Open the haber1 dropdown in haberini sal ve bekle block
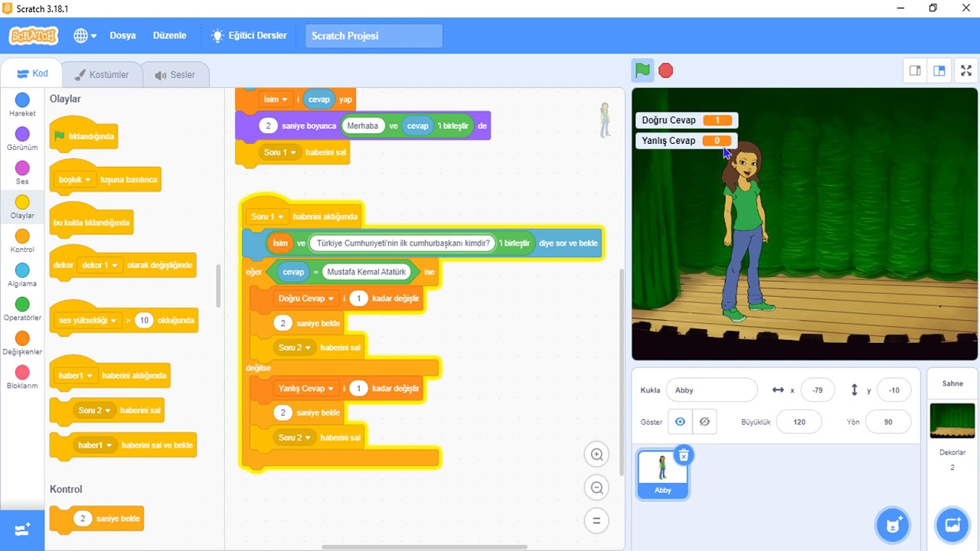 [x=96, y=445]
